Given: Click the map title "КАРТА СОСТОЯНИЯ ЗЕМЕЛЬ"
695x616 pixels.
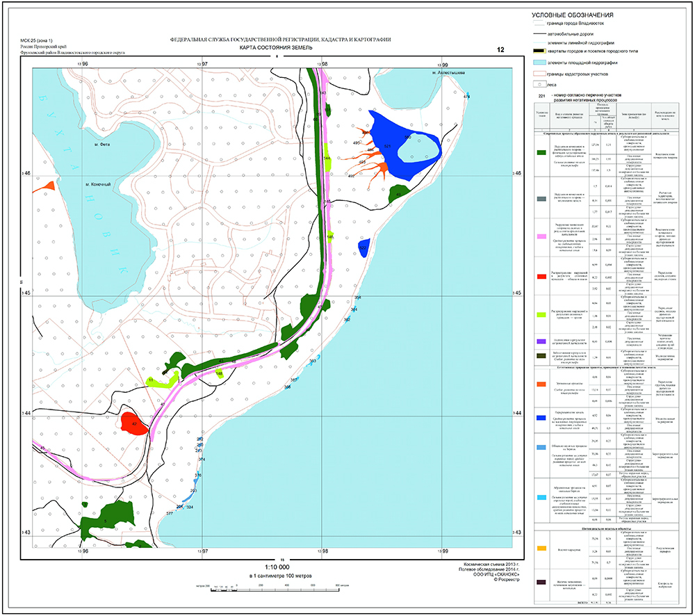Looking at the screenshot, I should pyautogui.click(x=277, y=49).
